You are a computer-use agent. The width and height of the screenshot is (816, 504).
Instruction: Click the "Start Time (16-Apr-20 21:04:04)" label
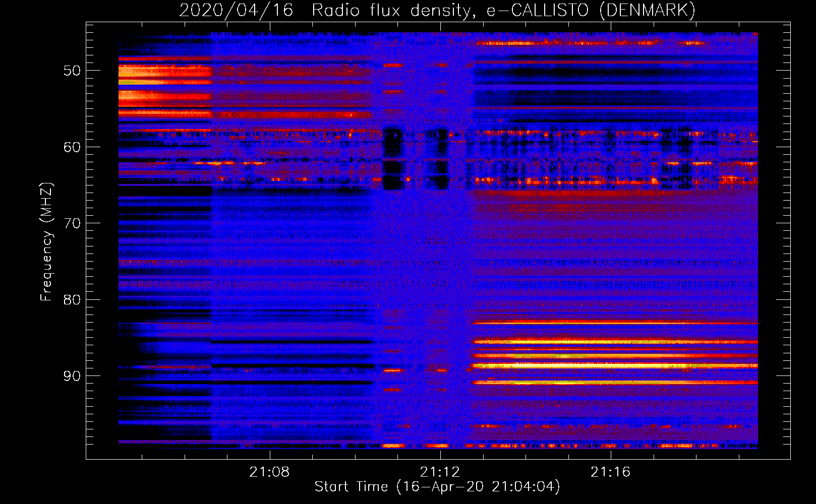coord(437,487)
